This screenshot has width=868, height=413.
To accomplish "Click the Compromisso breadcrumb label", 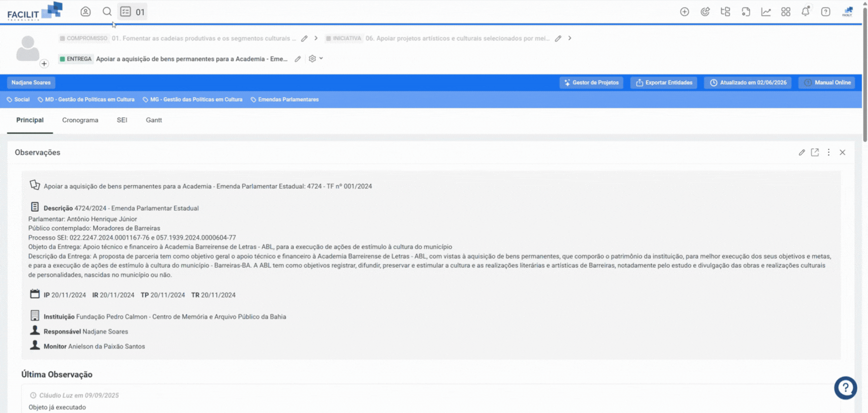I will 83,39.
